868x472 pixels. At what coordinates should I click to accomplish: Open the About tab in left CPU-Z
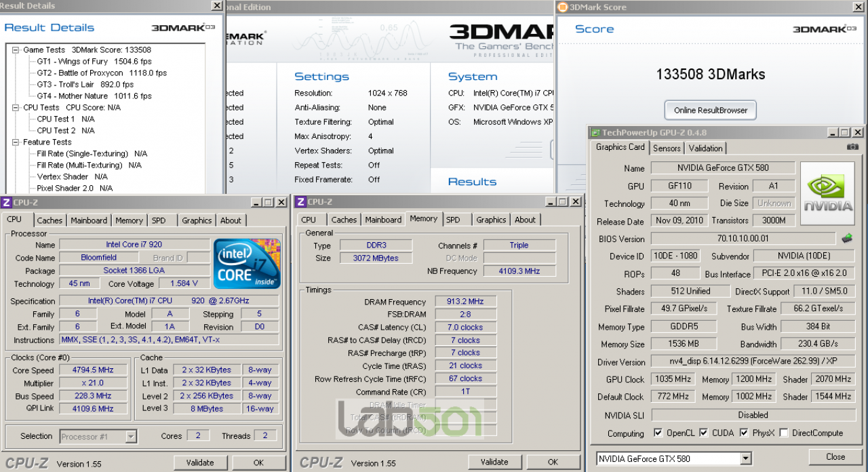tap(231, 220)
